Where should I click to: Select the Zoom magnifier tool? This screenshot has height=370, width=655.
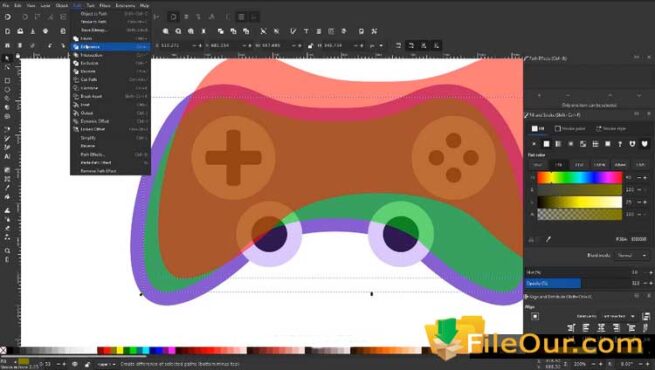point(7,251)
